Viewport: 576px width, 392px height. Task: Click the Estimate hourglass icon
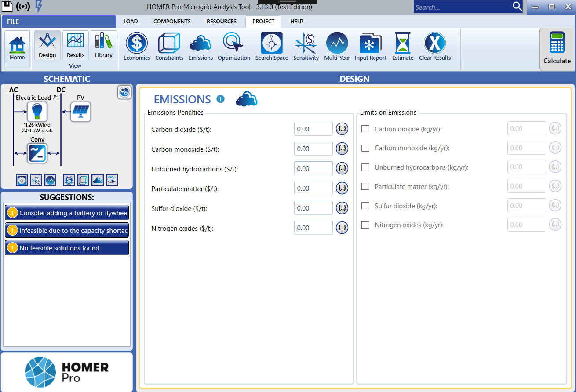tap(402, 46)
